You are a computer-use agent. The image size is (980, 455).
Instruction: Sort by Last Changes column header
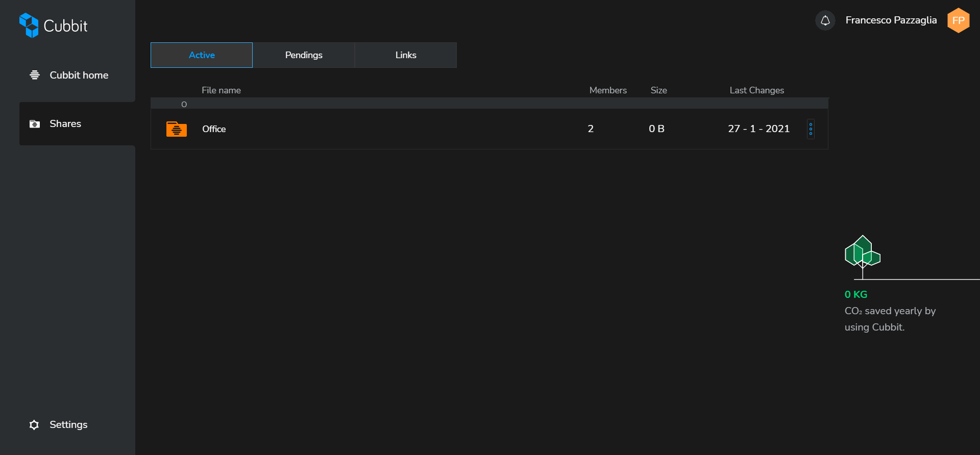tap(756, 90)
